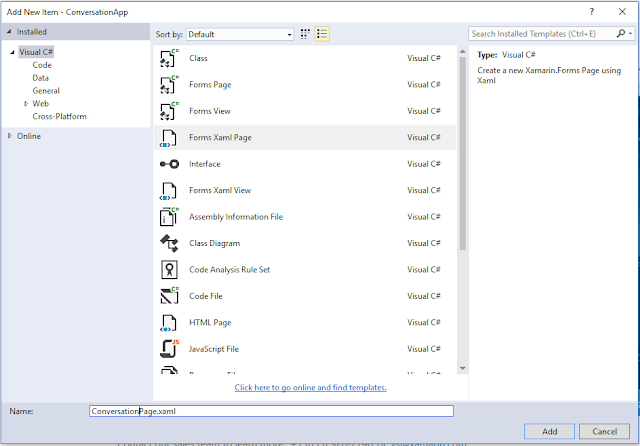The width and height of the screenshot is (640, 446).
Task: Select the Code category
Action: [42, 65]
